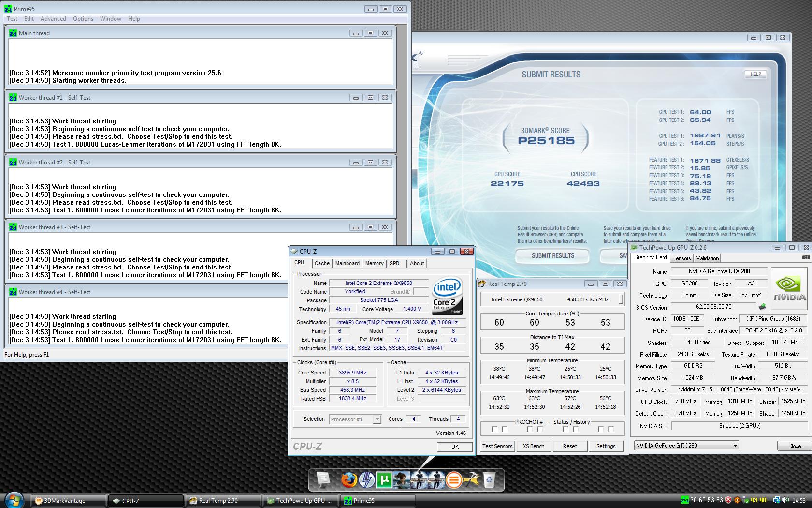812x508 pixels.
Task: Open the Window menu in Prime95
Action: click(x=111, y=19)
